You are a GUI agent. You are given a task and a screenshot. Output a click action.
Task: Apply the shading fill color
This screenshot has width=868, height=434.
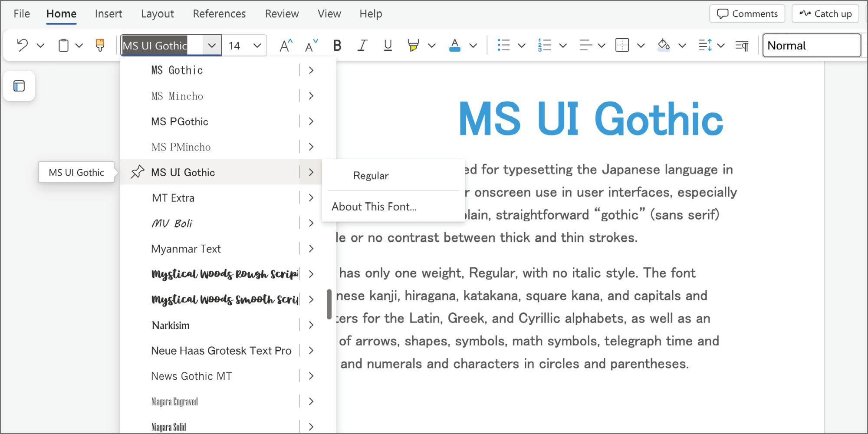coord(664,45)
